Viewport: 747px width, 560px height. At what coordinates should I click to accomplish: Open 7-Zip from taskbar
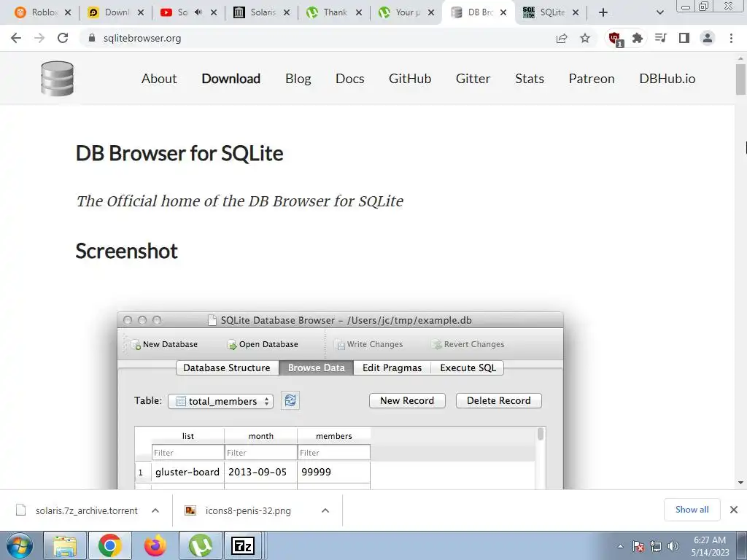[242, 545]
